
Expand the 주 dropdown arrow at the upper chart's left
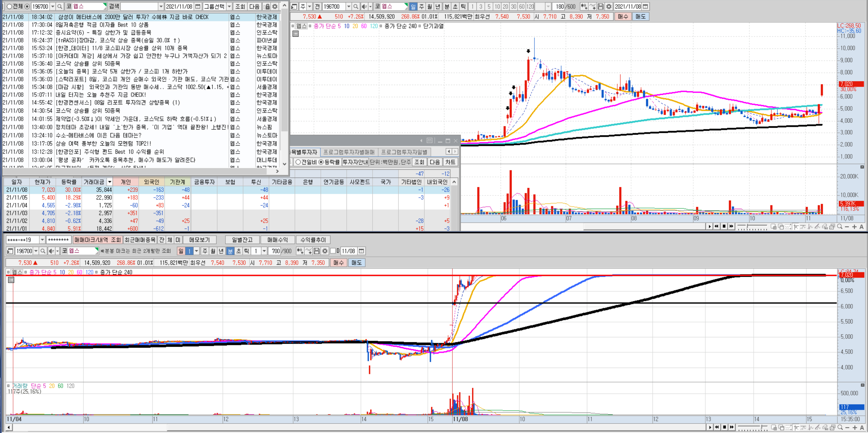click(x=309, y=7)
